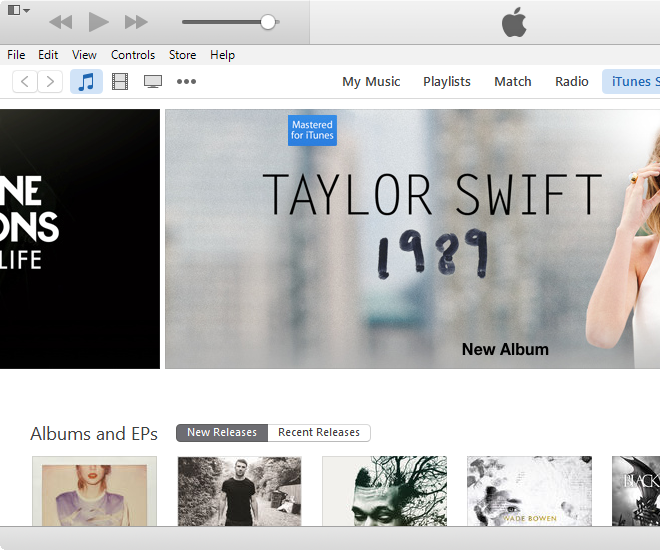Select the New Releases toggle

[x=222, y=433]
